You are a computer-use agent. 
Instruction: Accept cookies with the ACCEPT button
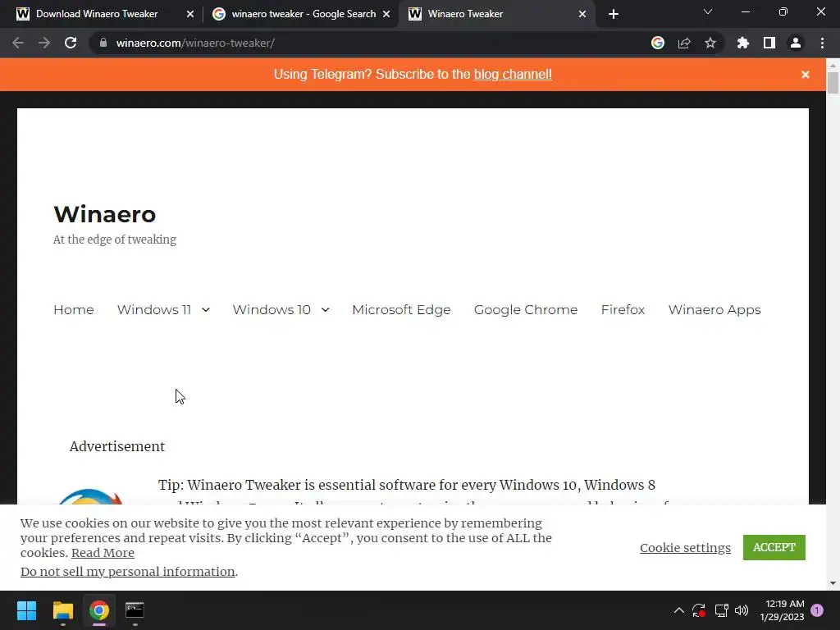(774, 547)
